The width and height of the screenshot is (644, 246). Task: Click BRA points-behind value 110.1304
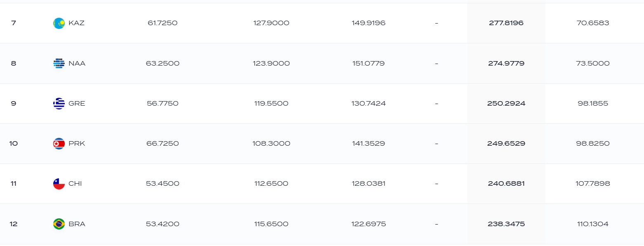[x=593, y=224]
